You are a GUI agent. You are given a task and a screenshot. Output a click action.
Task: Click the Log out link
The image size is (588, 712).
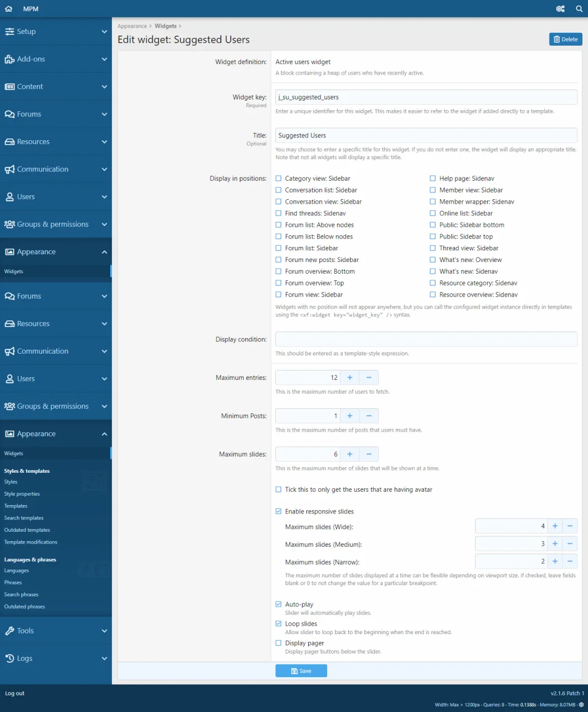click(x=15, y=694)
